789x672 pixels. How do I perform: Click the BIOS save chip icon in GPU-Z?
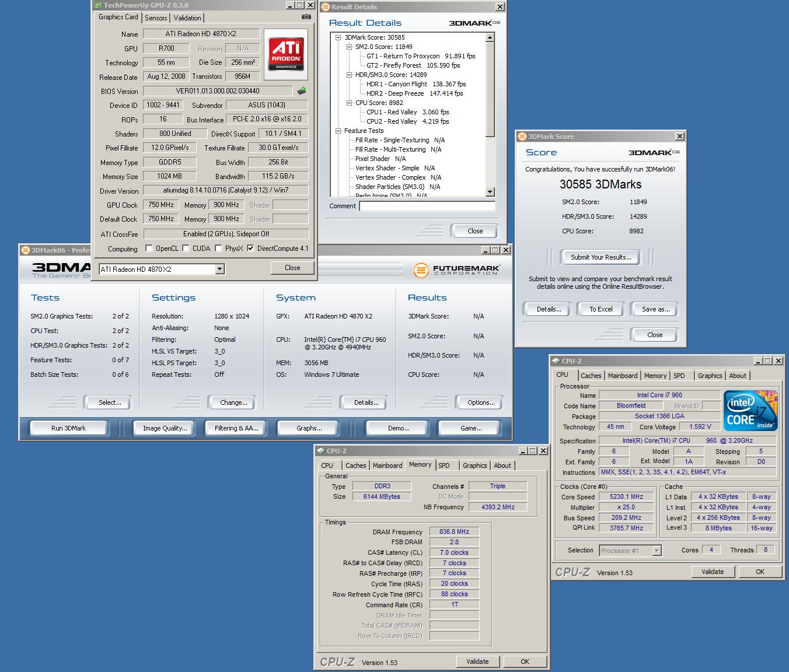tap(302, 91)
